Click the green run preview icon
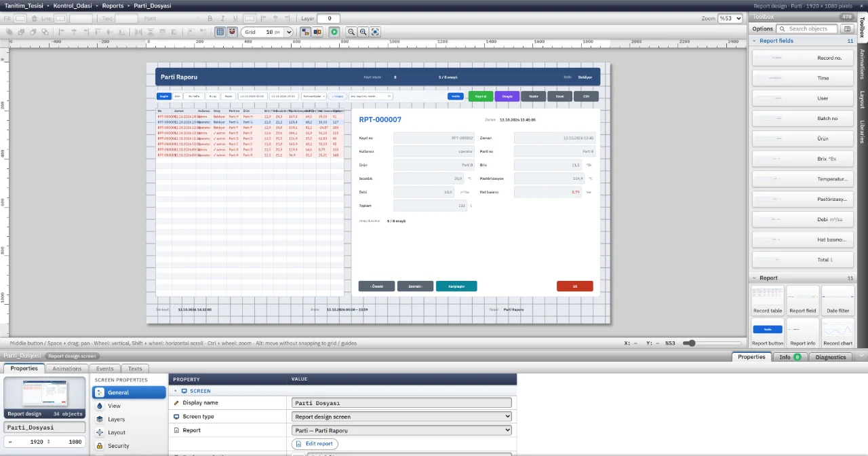Viewport: 868px width, 456px height. pos(334,32)
